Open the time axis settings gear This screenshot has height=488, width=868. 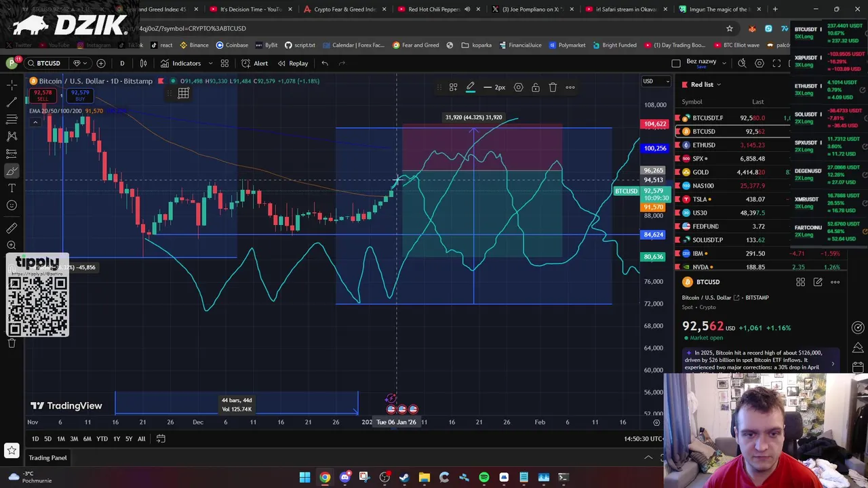pos(656,422)
